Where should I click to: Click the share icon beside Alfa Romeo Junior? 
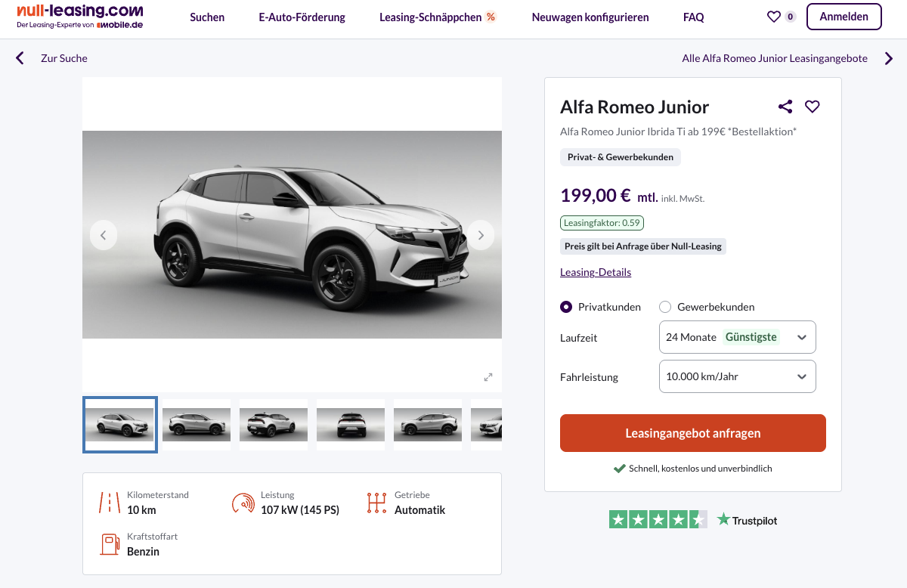click(x=785, y=107)
